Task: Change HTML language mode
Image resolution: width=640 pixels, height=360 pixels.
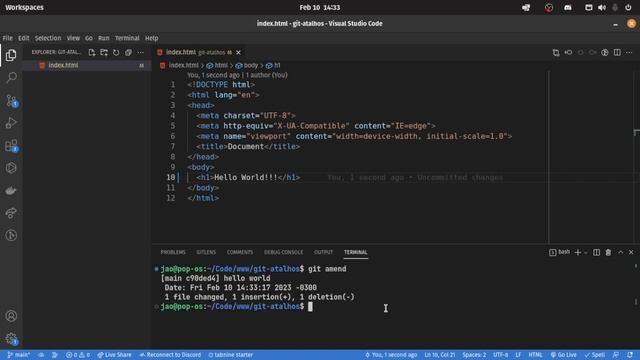Action: pos(536,355)
